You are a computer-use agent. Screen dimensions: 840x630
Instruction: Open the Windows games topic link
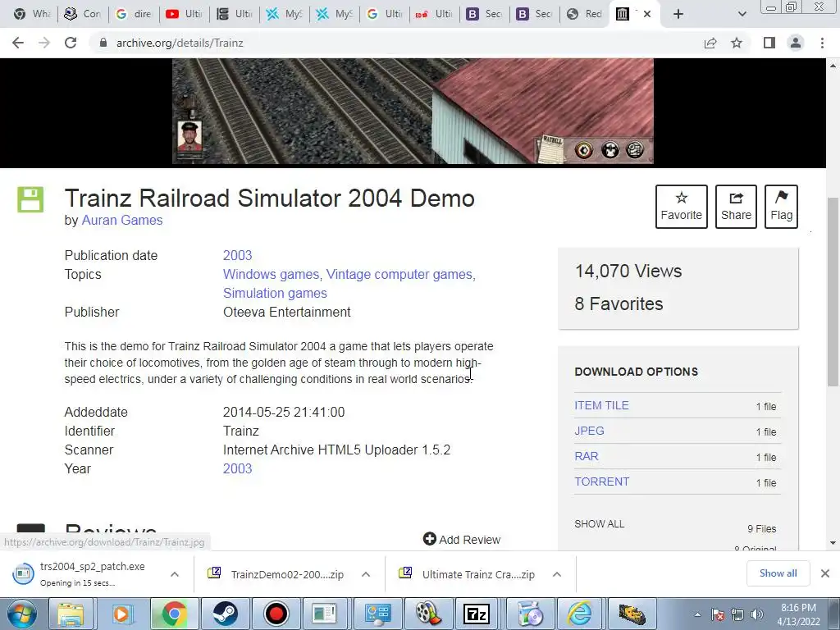[272, 274]
